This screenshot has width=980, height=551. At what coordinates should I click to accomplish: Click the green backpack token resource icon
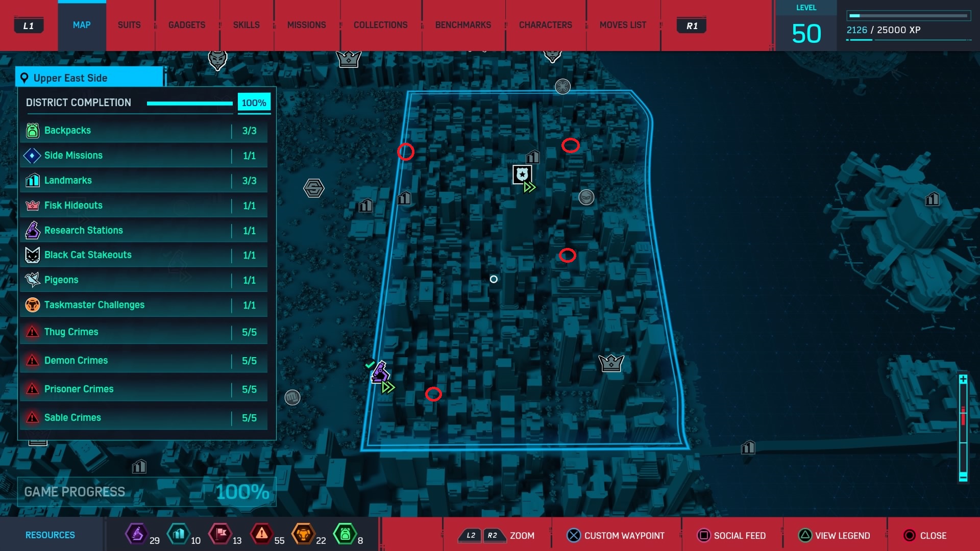click(345, 534)
